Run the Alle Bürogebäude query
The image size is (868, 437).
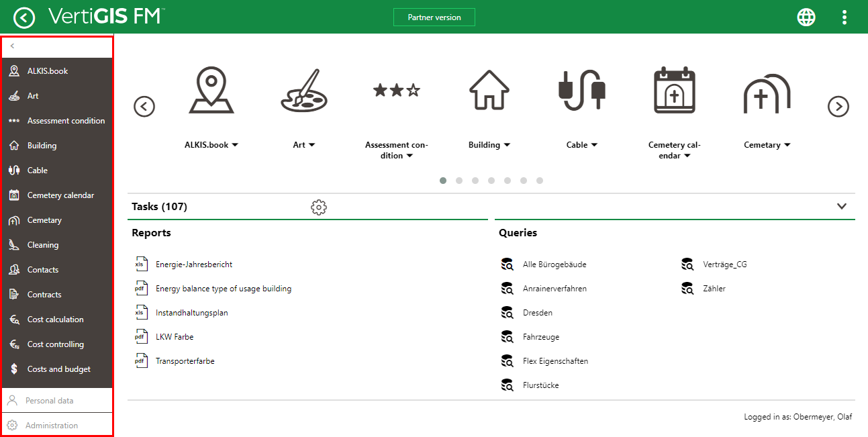pos(554,264)
